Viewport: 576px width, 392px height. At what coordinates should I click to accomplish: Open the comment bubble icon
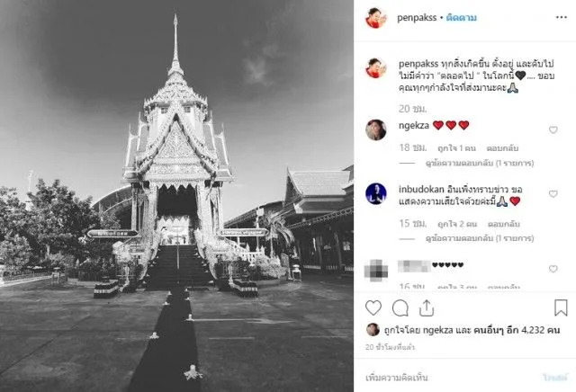click(x=400, y=308)
